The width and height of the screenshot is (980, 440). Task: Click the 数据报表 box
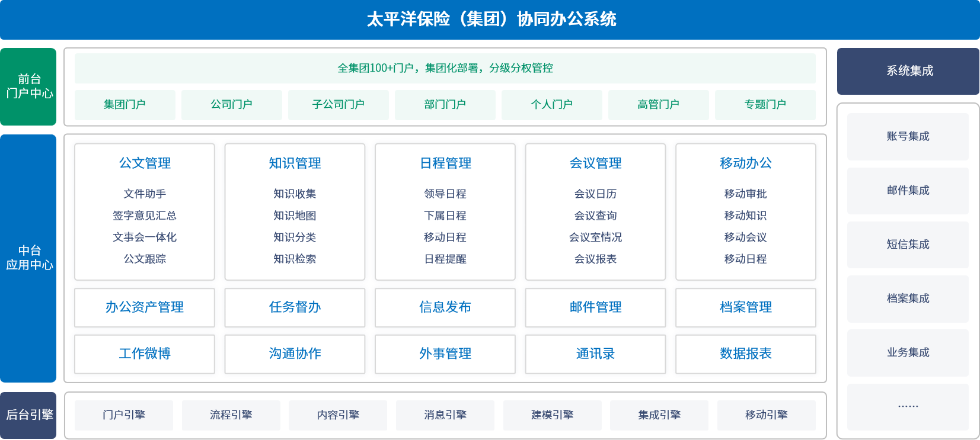tap(746, 354)
